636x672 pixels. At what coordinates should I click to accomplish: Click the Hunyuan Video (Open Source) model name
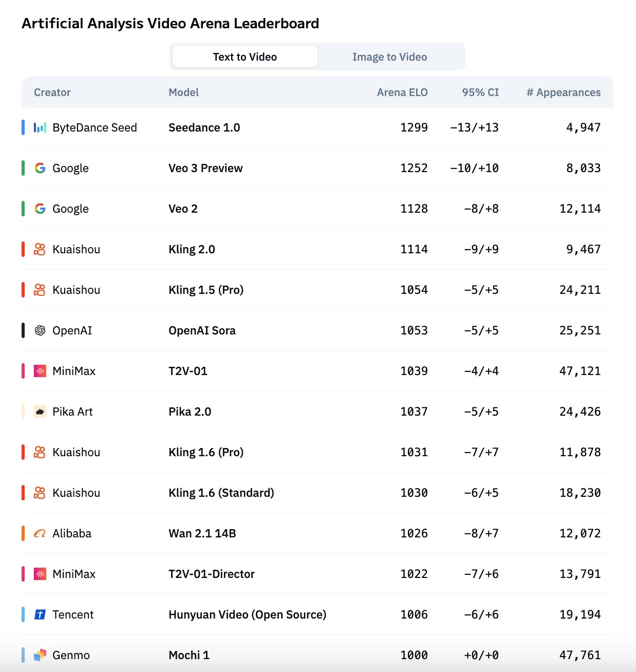(247, 614)
